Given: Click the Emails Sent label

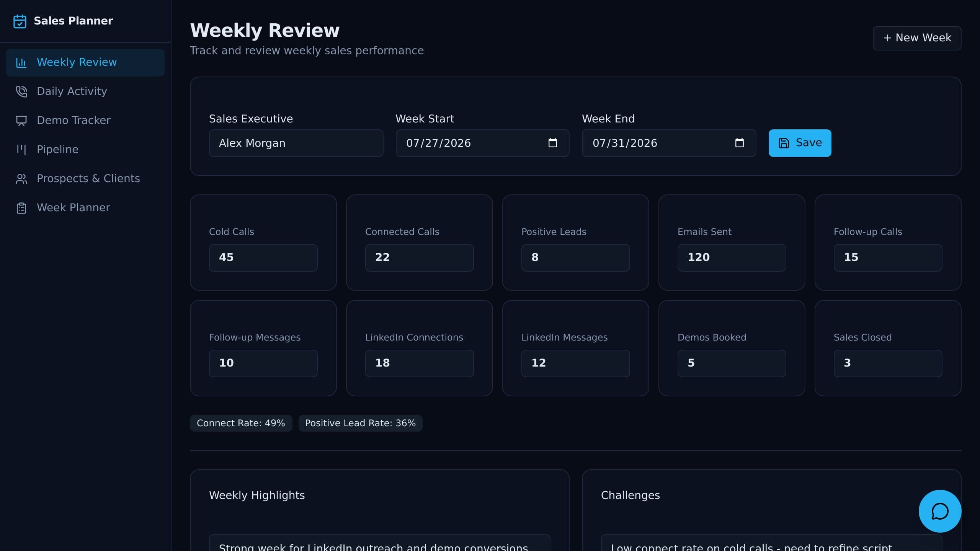Looking at the screenshot, I should 704,232.
